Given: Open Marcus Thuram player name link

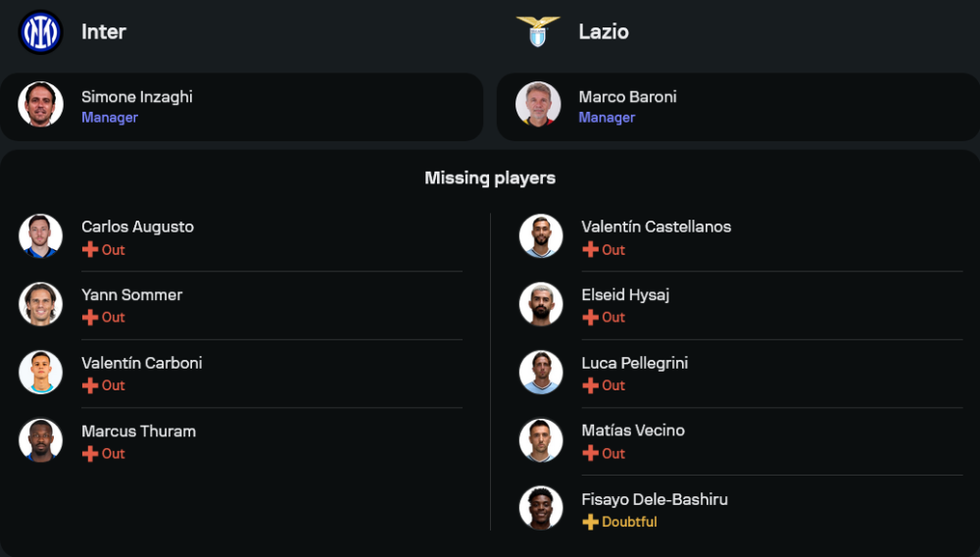Looking at the screenshot, I should tap(138, 430).
